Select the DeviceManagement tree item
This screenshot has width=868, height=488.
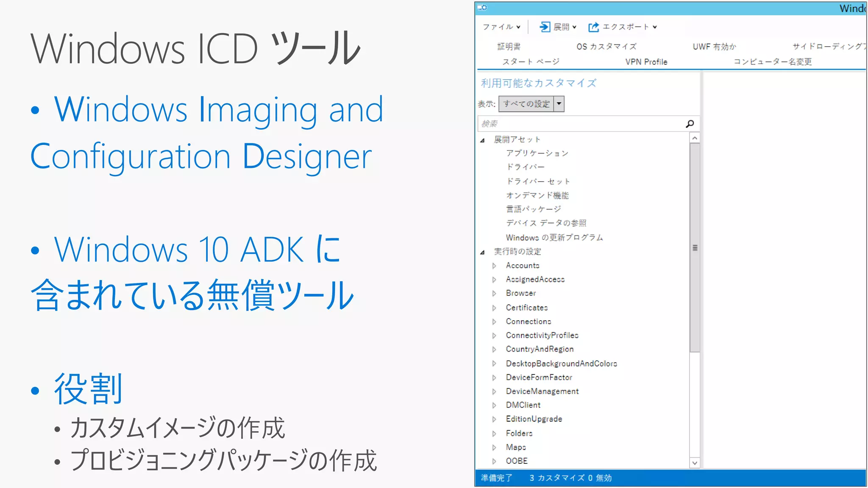(542, 391)
